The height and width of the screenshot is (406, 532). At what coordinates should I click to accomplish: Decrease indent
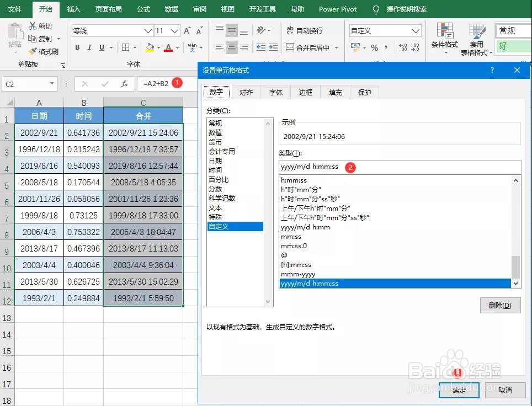coord(261,47)
